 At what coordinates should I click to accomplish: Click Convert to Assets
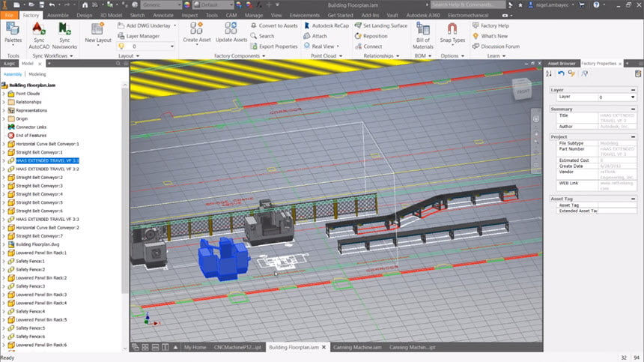[274, 25]
